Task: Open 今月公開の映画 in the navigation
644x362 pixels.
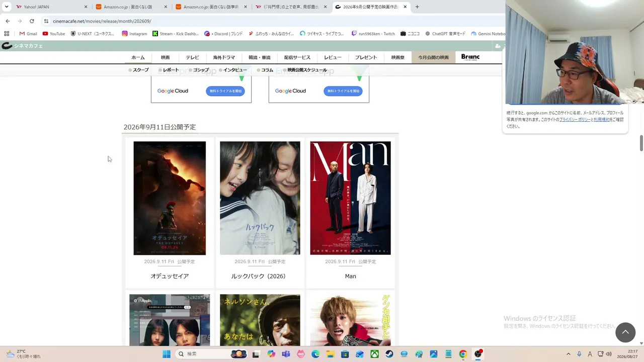Action: click(x=433, y=57)
